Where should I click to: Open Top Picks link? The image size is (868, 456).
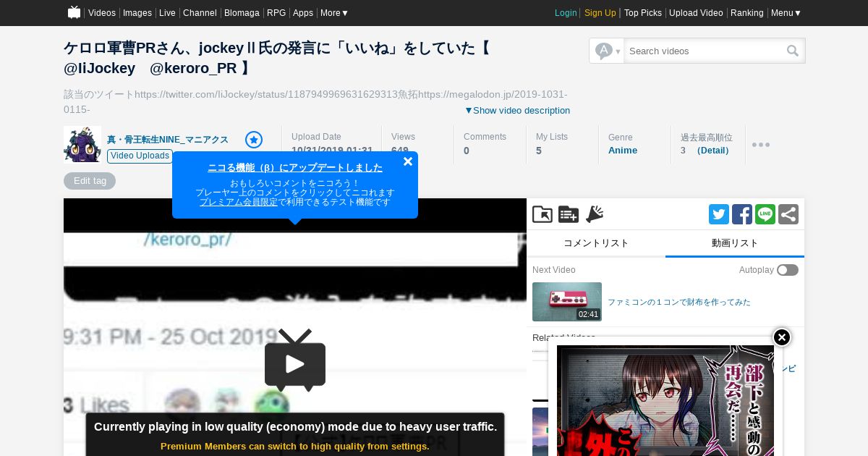[x=643, y=13]
